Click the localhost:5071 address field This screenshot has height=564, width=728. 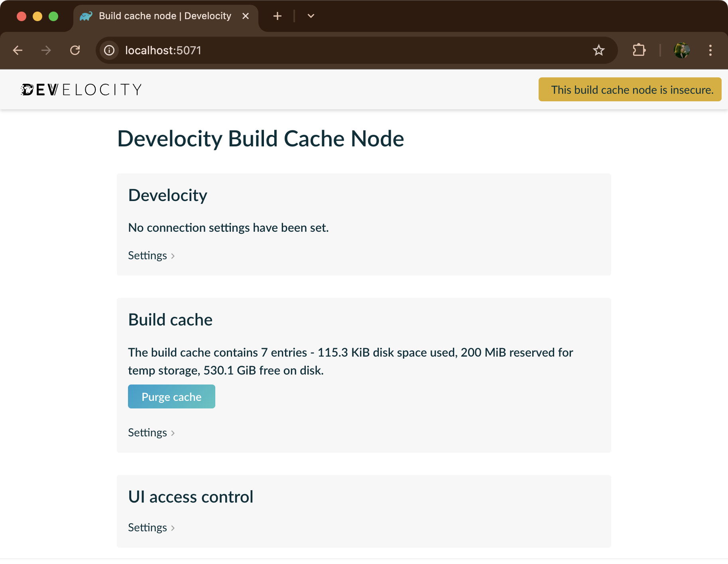(356, 50)
